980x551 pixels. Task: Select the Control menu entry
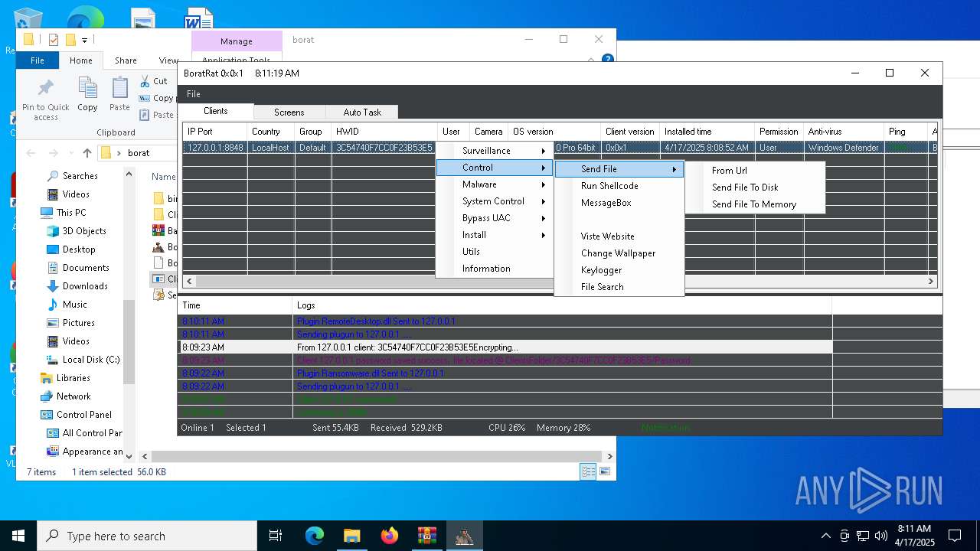[495, 168]
